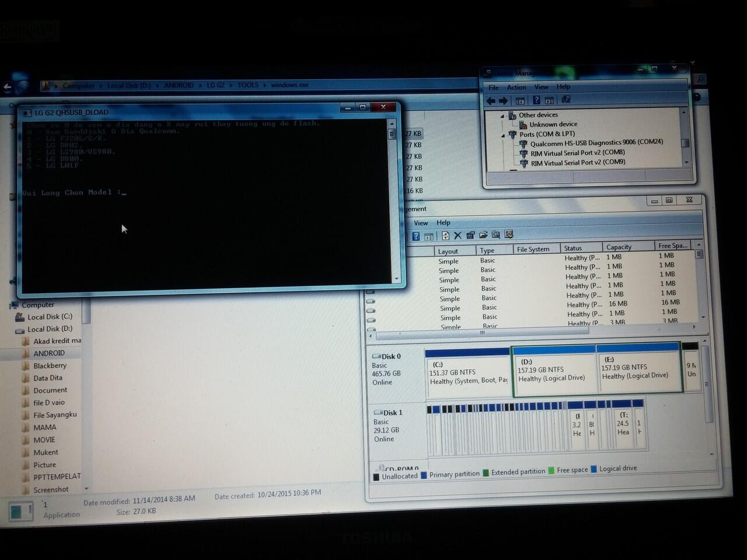This screenshot has height=560, width=747.
Task: Go back in Device Manager toolbar
Action: (x=491, y=100)
